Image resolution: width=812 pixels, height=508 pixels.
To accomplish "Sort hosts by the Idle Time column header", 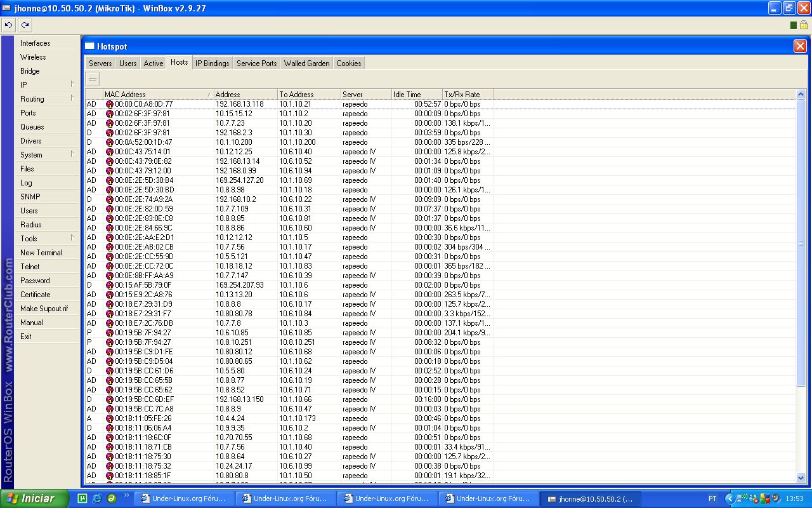I will pyautogui.click(x=417, y=95).
